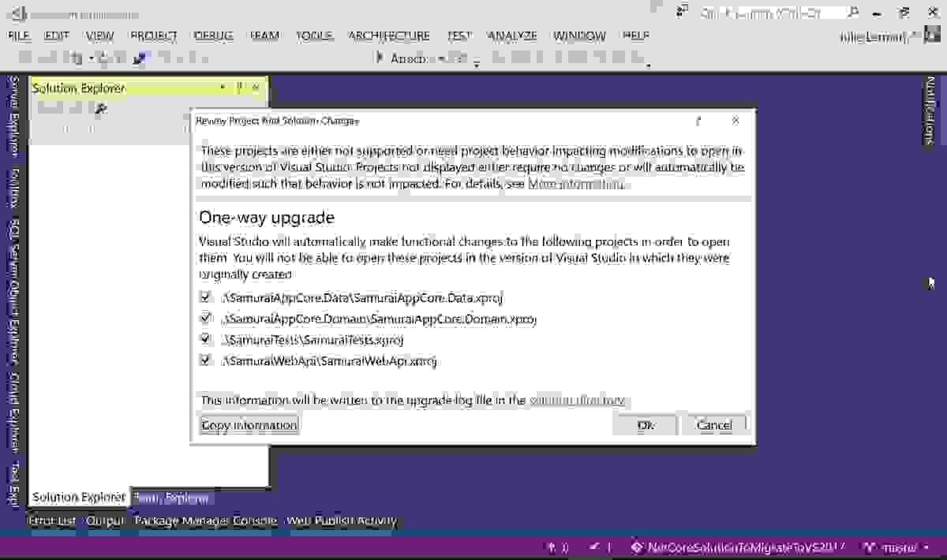
Task: Click the Ok button in the dialog
Action: click(x=646, y=425)
